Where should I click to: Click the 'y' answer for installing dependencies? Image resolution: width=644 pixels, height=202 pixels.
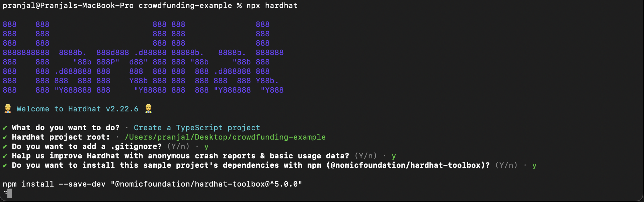pos(535,166)
